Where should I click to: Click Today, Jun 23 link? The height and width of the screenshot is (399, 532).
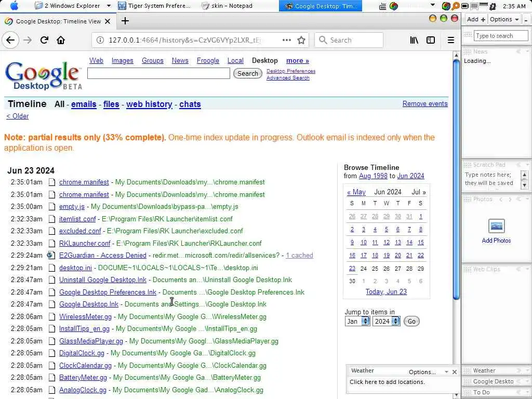[386, 292]
